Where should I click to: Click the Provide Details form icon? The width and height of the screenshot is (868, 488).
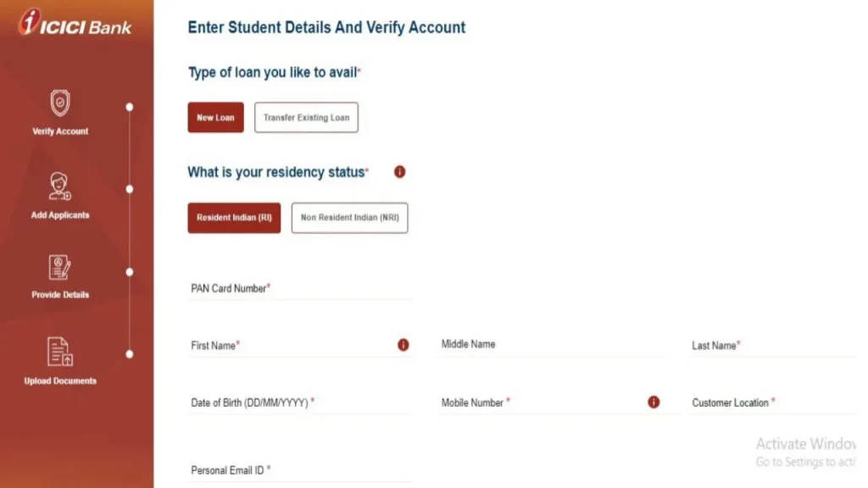60,268
